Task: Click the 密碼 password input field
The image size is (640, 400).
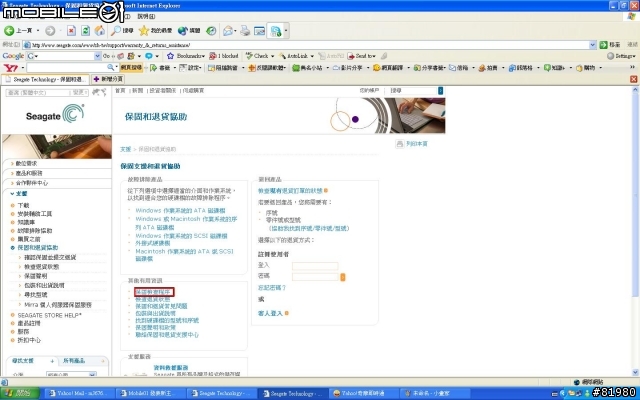Action: (x=315, y=277)
